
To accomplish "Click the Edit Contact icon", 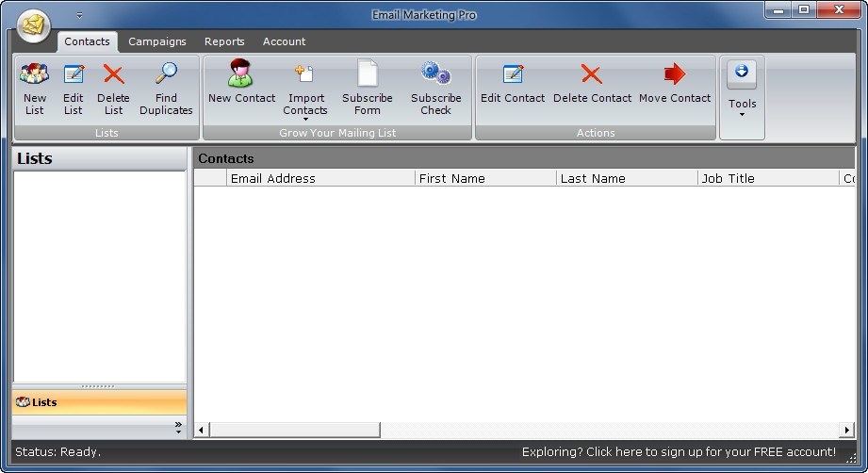I will (513, 74).
